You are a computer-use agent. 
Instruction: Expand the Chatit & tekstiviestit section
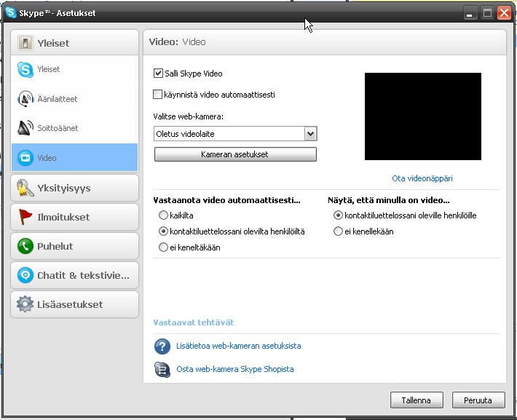click(74, 275)
